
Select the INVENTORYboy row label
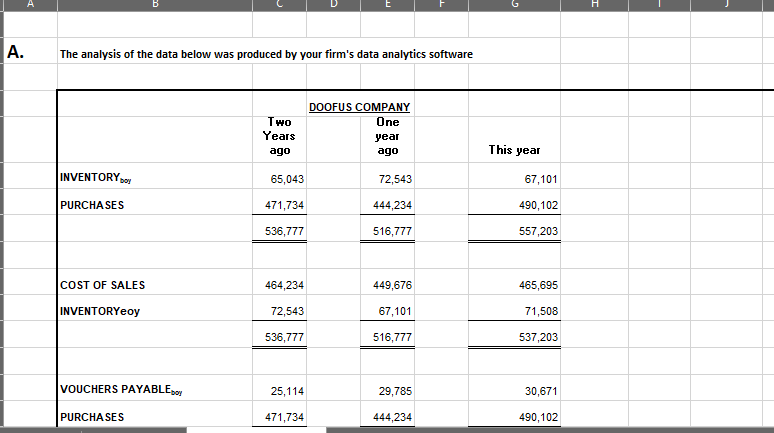click(x=95, y=178)
